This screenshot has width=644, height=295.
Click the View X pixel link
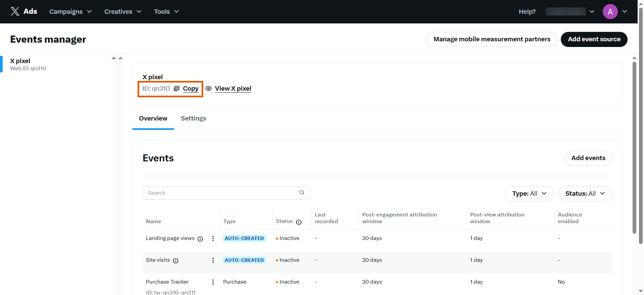(x=233, y=89)
